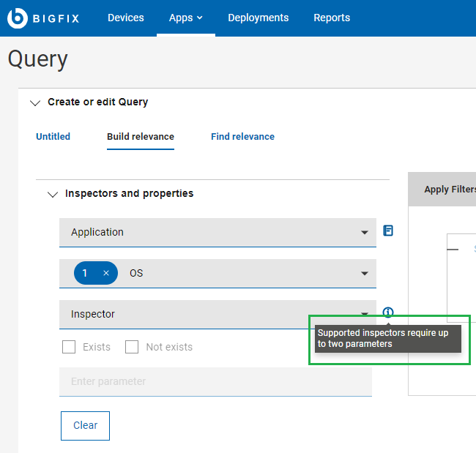Open the Application dropdown

coord(217,232)
